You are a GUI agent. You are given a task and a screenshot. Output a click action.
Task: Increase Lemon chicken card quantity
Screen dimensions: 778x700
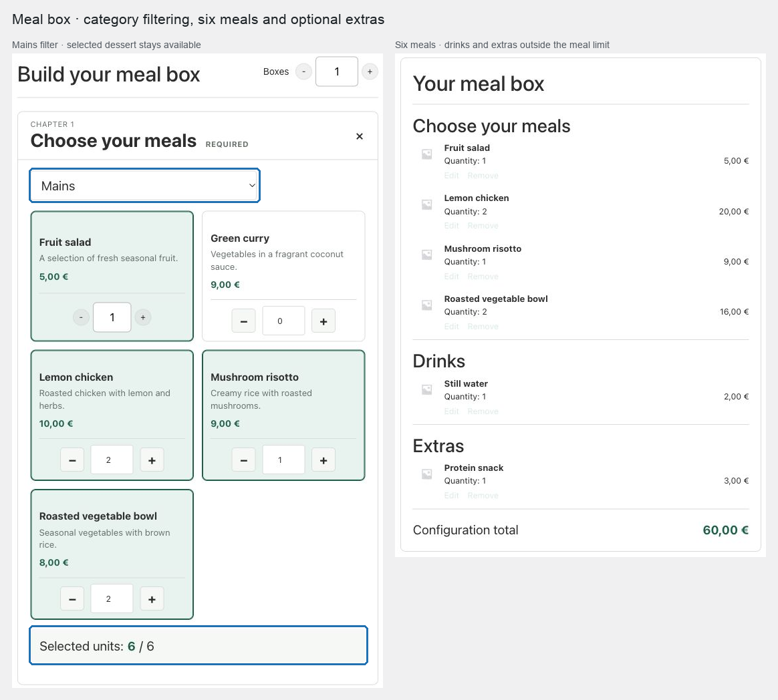tap(152, 461)
